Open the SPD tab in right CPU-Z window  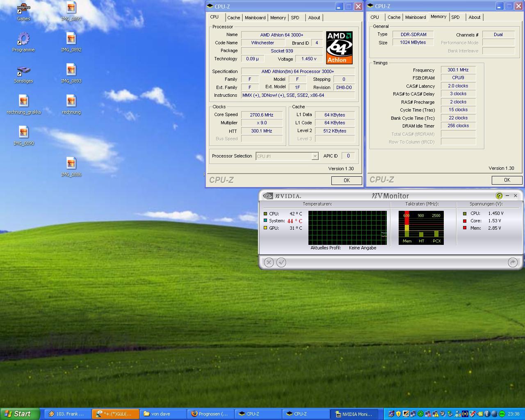tap(455, 17)
